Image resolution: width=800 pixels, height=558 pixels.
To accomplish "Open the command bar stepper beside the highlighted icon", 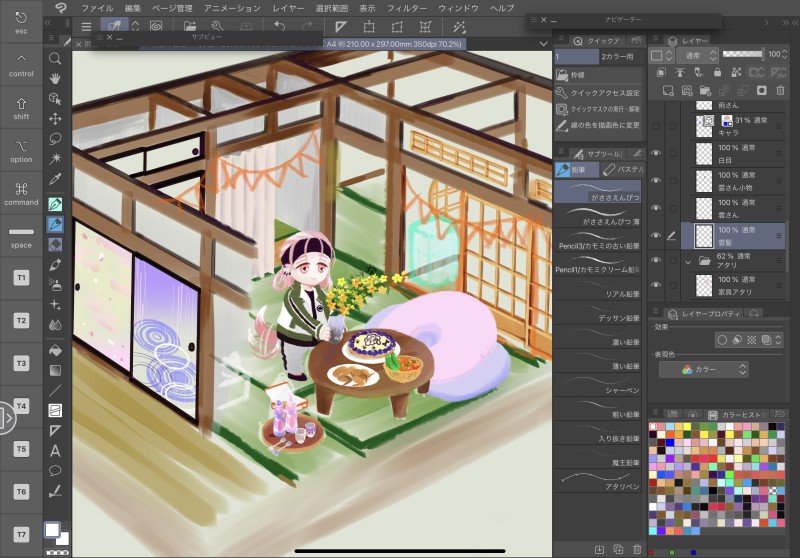I will [x=135, y=26].
